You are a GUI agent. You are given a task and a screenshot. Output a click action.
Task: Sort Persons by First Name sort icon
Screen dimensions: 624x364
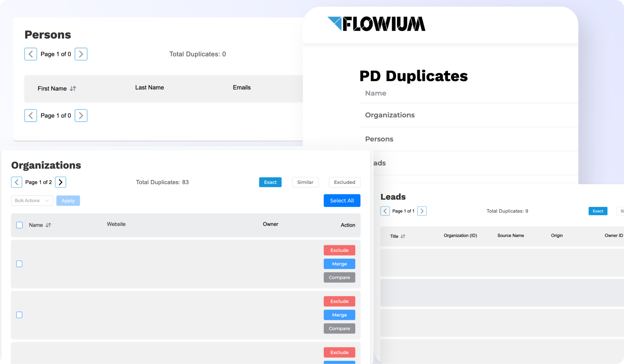tap(73, 89)
